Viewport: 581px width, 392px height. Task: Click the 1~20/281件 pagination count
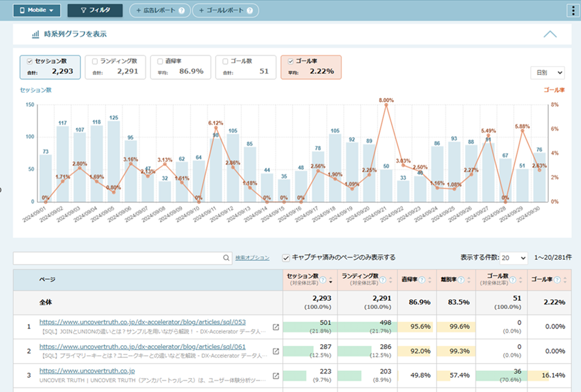(x=553, y=258)
